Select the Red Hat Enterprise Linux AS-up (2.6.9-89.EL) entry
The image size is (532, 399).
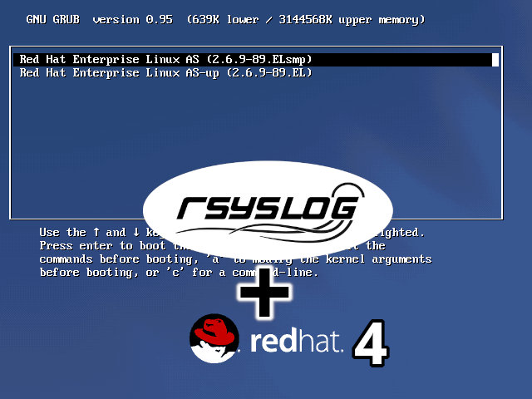pos(165,73)
